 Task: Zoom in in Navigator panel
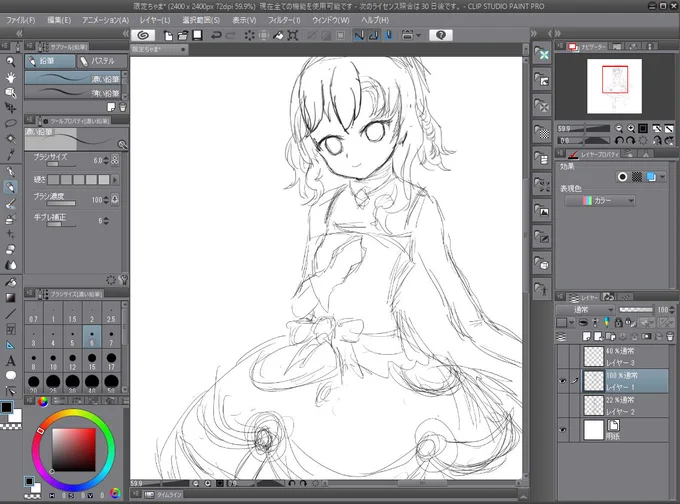pyautogui.click(x=631, y=128)
